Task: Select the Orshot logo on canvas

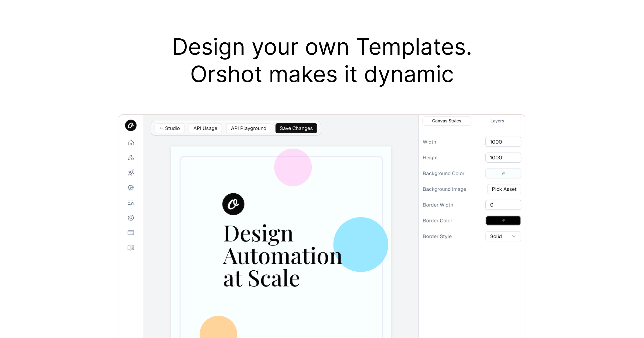Action: click(233, 204)
